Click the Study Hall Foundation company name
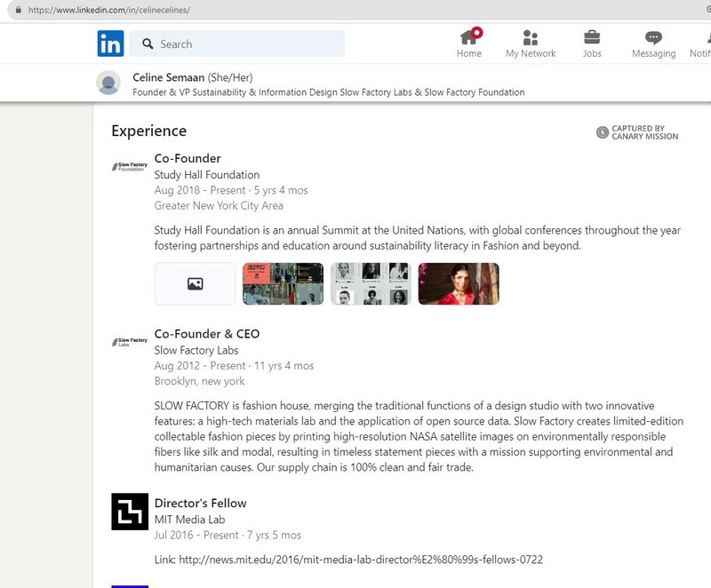This screenshot has width=711, height=588. tap(207, 174)
